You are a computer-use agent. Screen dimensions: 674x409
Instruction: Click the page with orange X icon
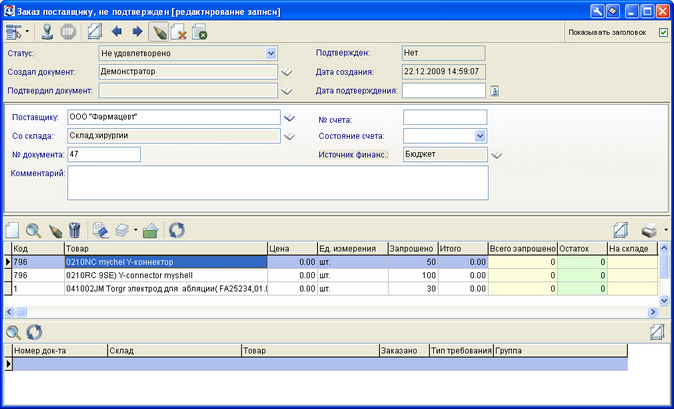pyautogui.click(x=179, y=32)
